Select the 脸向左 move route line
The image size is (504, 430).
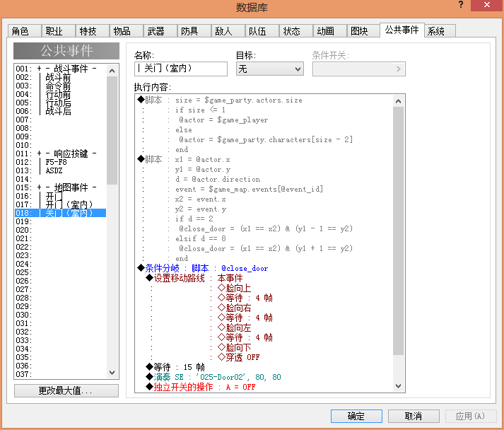coord(264,327)
